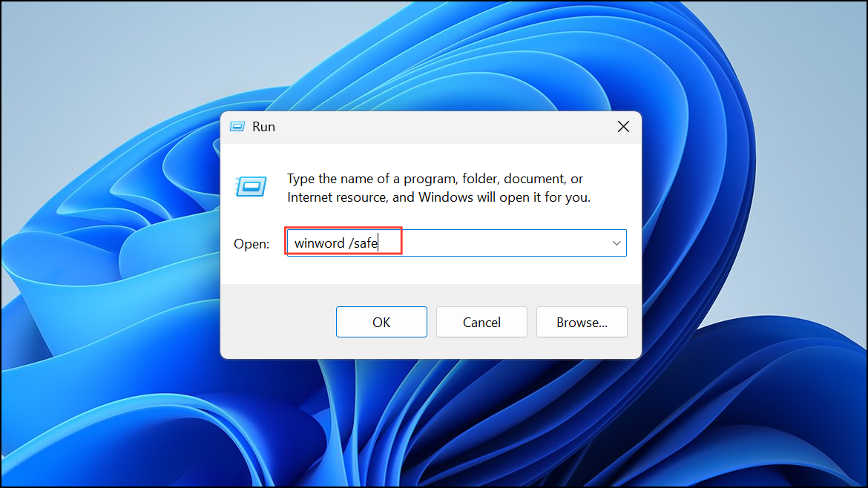Open the Browse... file picker
868x488 pixels.
coord(582,322)
